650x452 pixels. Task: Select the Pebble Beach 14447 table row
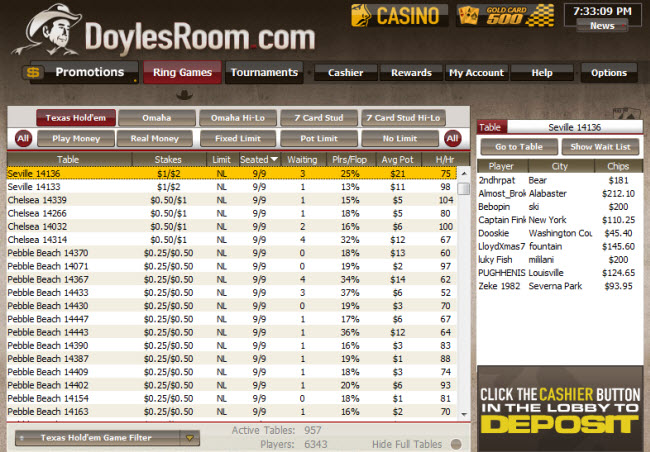coord(232,319)
